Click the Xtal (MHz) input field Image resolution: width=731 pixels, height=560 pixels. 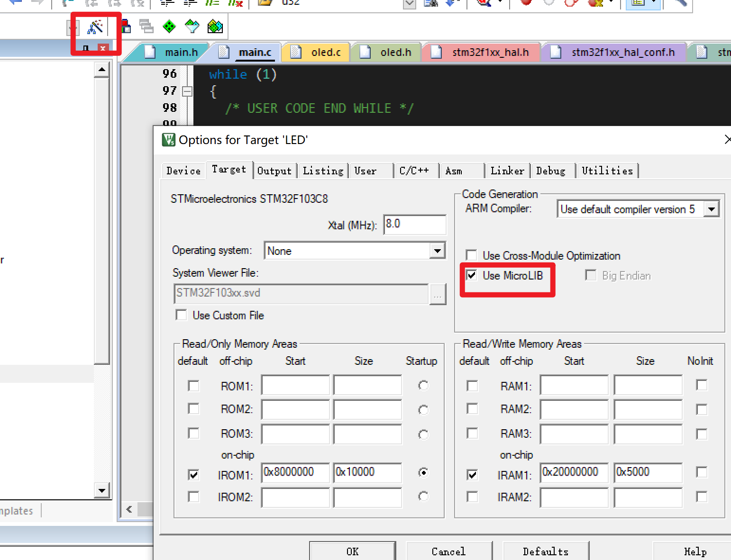(x=415, y=224)
